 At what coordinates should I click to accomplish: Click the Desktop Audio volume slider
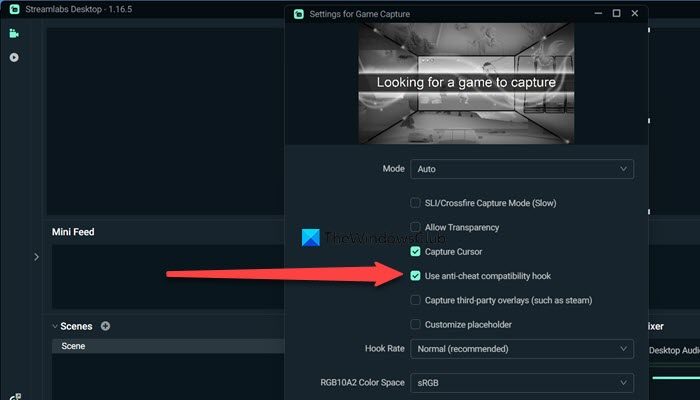tap(676, 378)
